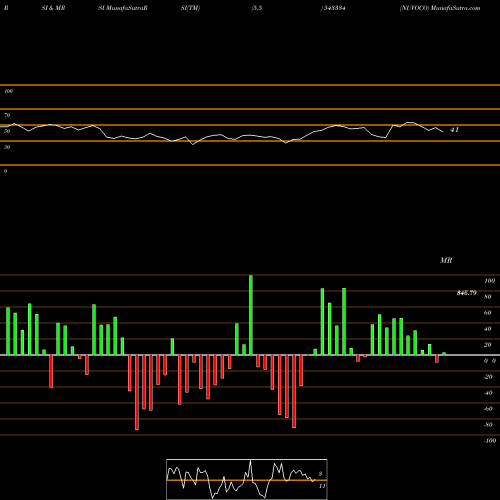Click the -100 axis label of MRSI
The height and width of the screenshot is (500, 500).
point(490,441)
